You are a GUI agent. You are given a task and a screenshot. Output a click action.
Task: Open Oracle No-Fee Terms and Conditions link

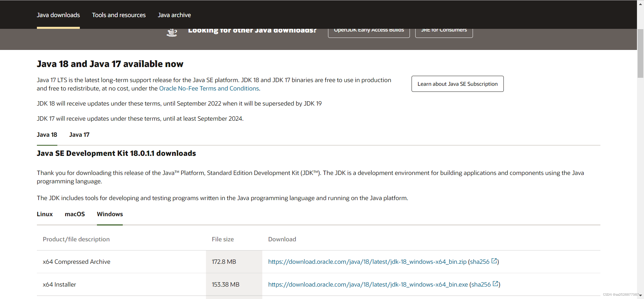point(209,88)
